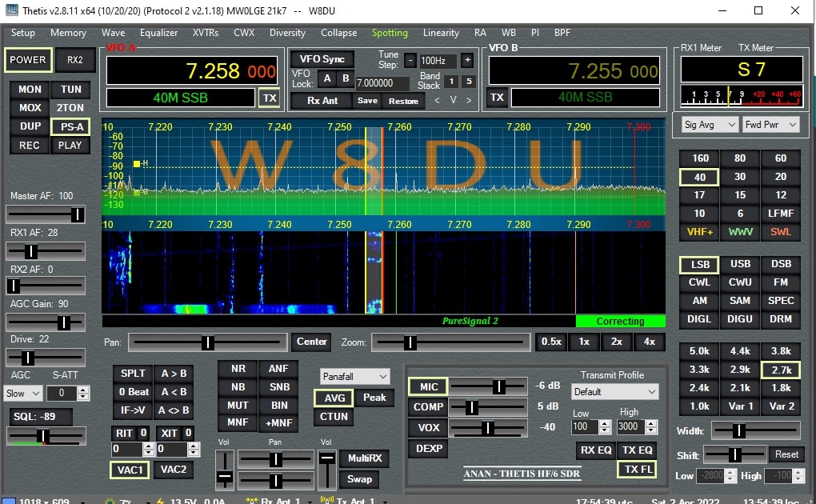
Task: Open the Setup menu
Action: click(x=23, y=32)
